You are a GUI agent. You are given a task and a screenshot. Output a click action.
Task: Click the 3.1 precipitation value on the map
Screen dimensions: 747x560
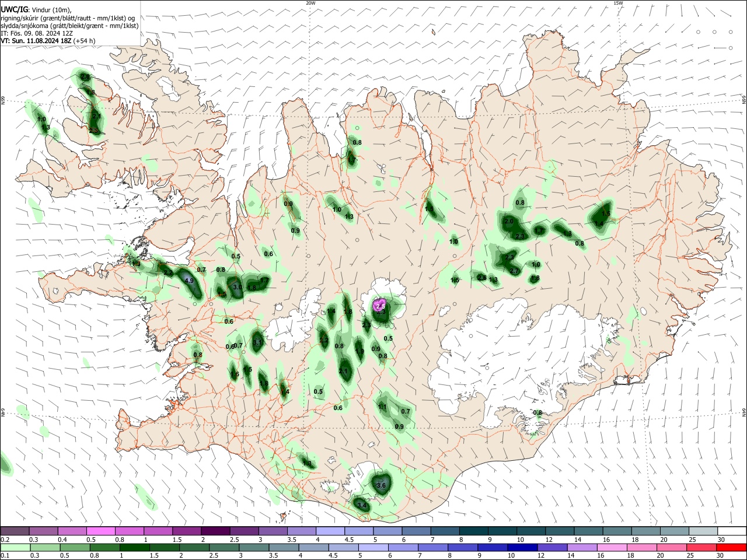257,342
